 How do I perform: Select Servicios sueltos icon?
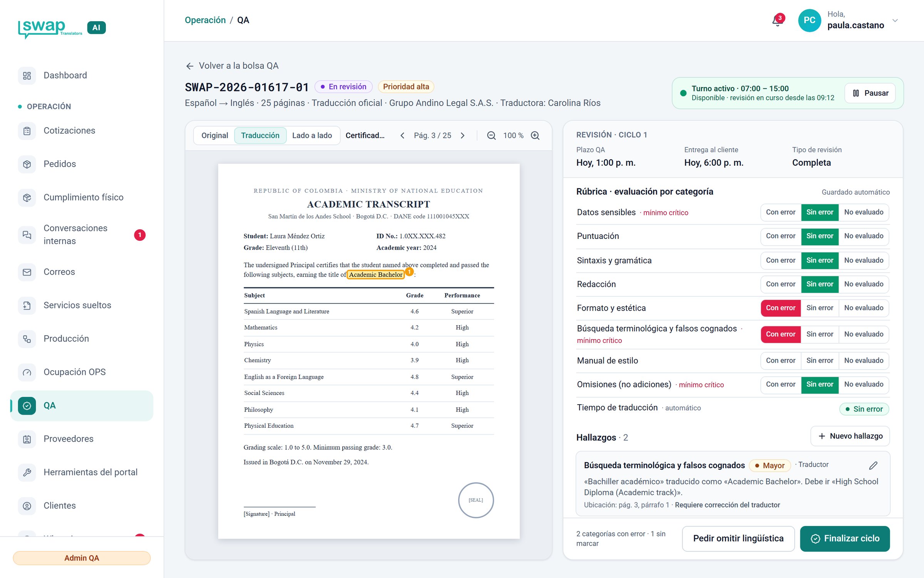tap(27, 306)
